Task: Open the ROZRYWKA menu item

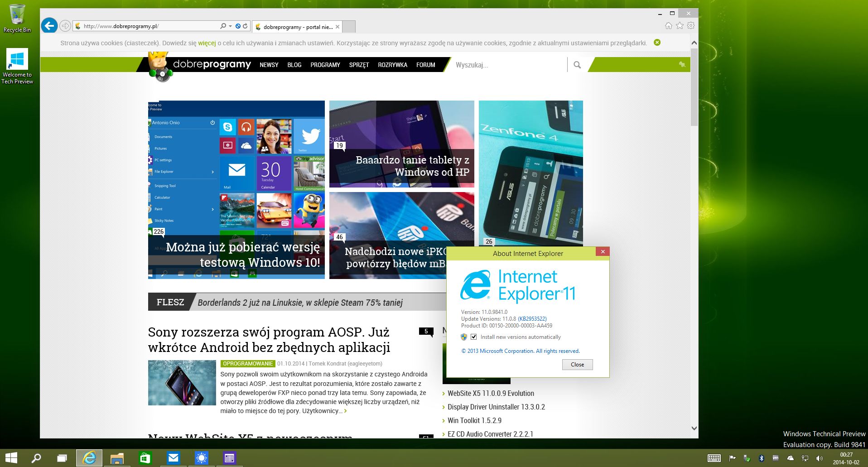Action: 393,65
